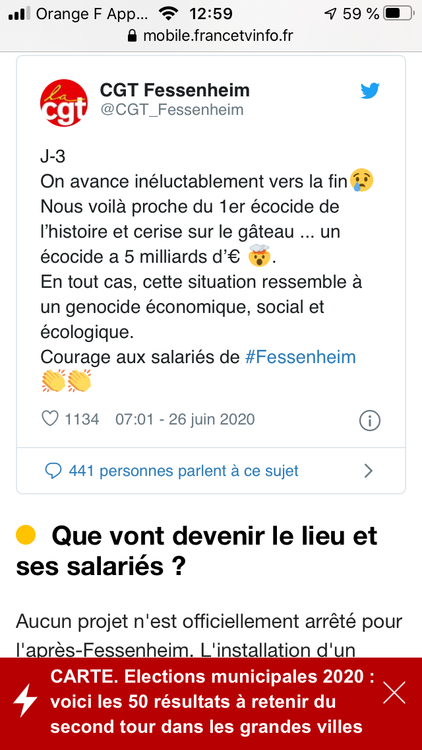Tap the speech bubble replies icon
This screenshot has width=422, height=750.
pyautogui.click(x=53, y=471)
